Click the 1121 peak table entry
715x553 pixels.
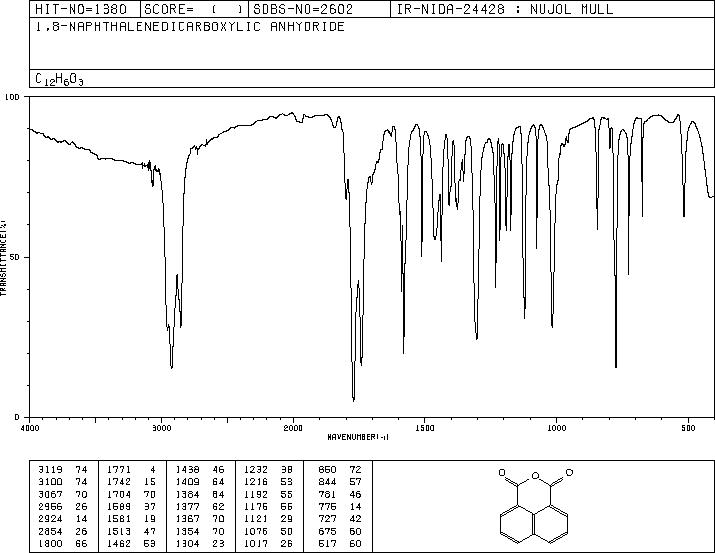point(268,519)
